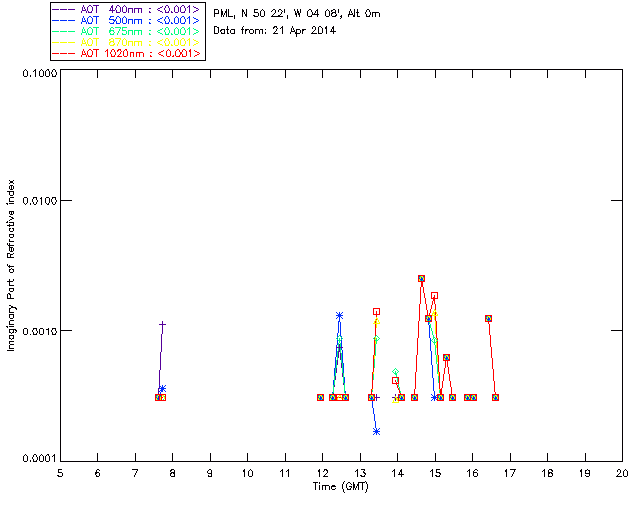Click the purple plus marker peak near 7.7 hours

pos(162,325)
